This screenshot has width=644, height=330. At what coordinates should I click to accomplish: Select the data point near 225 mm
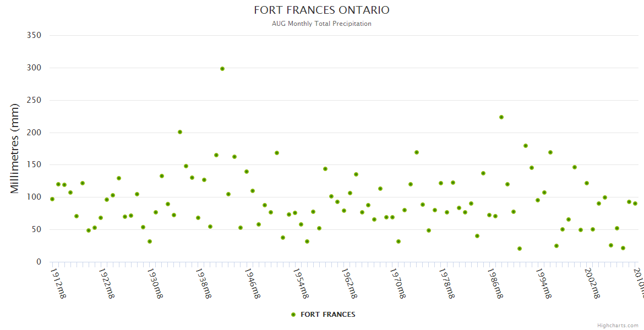[501, 117]
